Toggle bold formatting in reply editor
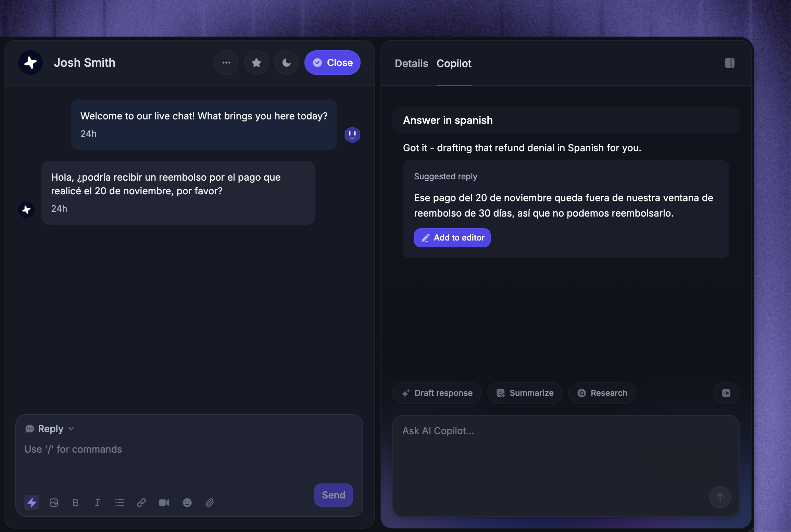 (76, 502)
